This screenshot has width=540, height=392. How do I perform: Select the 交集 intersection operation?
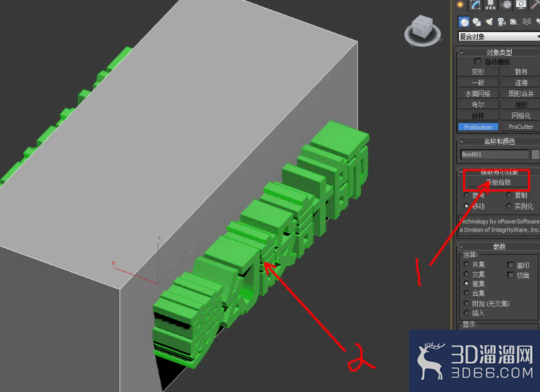466,274
